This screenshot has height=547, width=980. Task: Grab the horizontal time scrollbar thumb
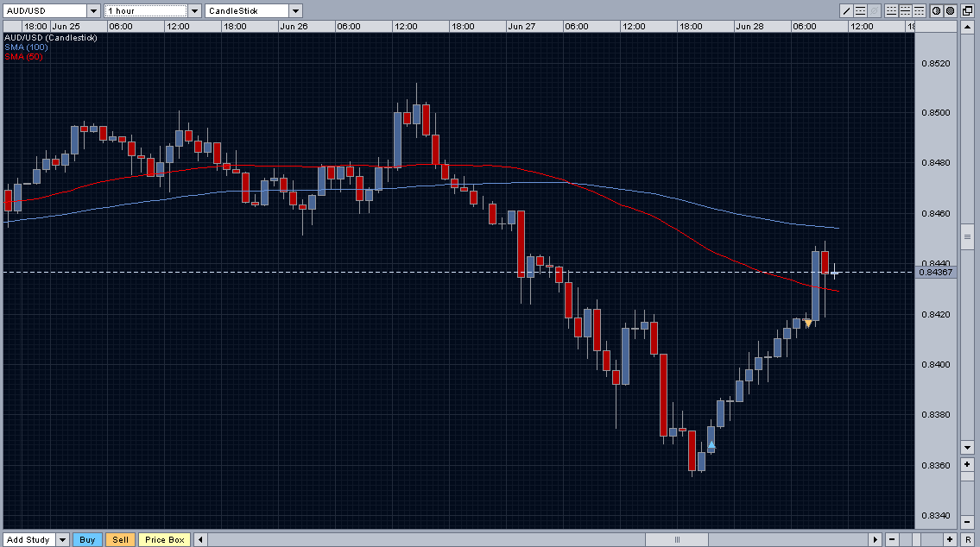(677, 539)
